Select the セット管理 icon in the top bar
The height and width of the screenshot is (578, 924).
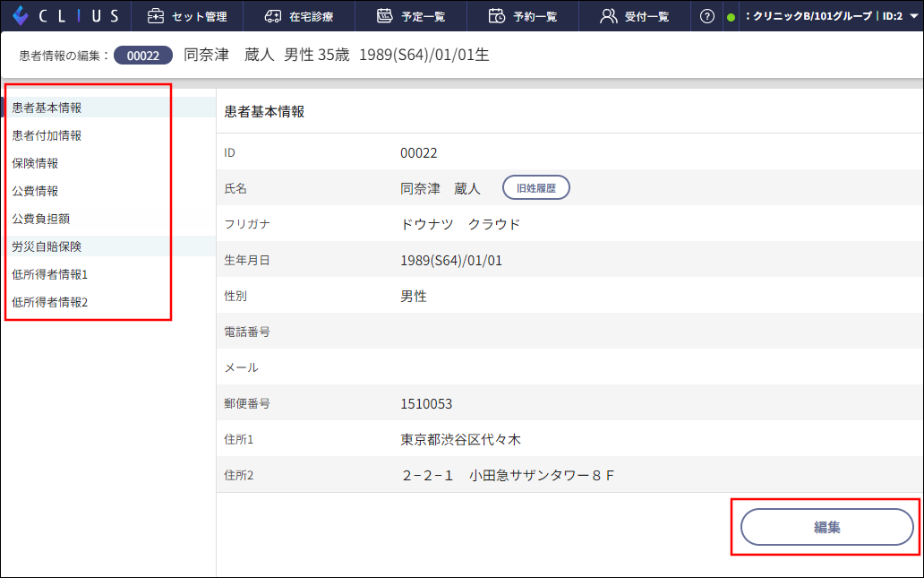[156, 15]
